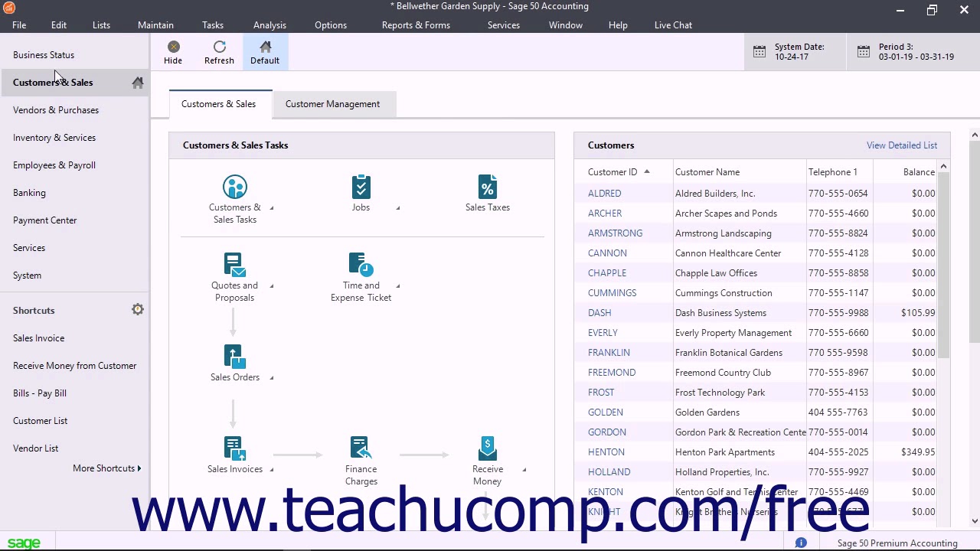Expand the Quotes and Proposals dropdown arrow
This screenshot has width=980, height=551.
(x=271, y=286)
